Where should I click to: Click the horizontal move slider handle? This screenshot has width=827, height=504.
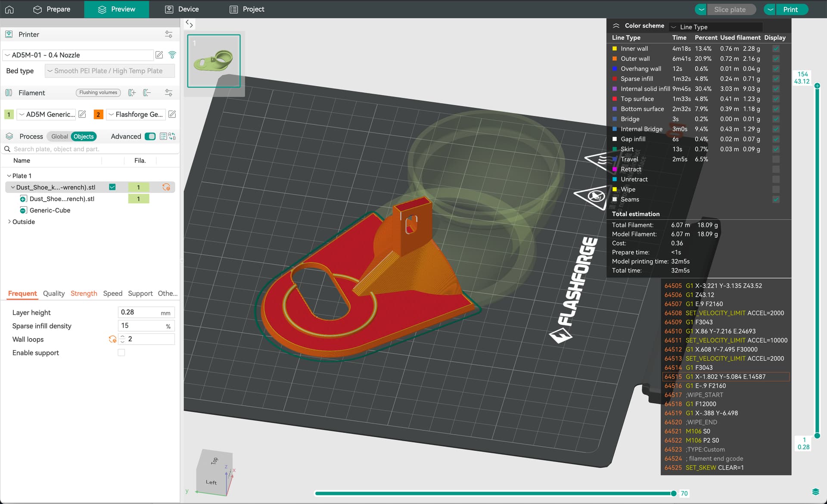[x=673, y=493]
